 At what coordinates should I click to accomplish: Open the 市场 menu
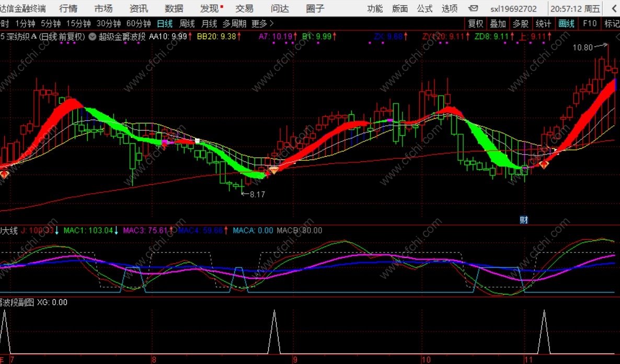click(x=104, y=8)
